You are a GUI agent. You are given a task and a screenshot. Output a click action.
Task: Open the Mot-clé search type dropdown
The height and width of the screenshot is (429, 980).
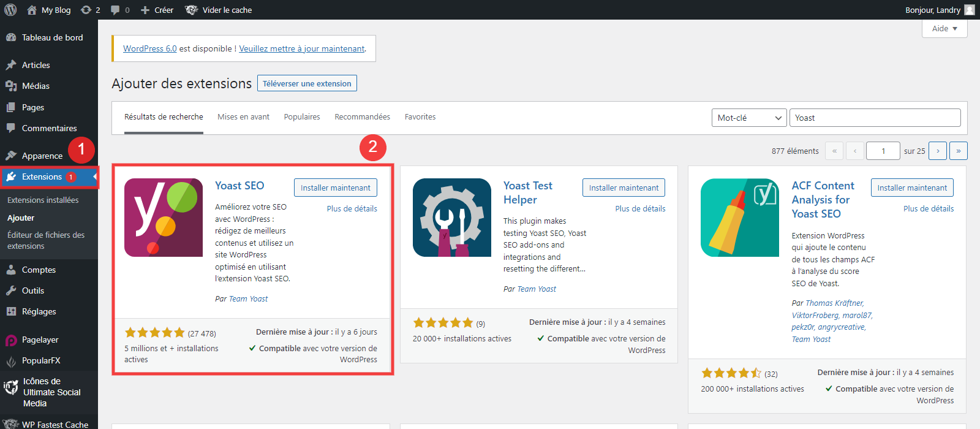(x=749, y=118)
